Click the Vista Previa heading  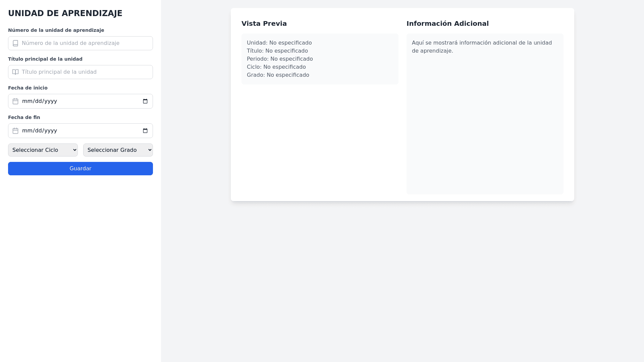(x=264, y=23)
